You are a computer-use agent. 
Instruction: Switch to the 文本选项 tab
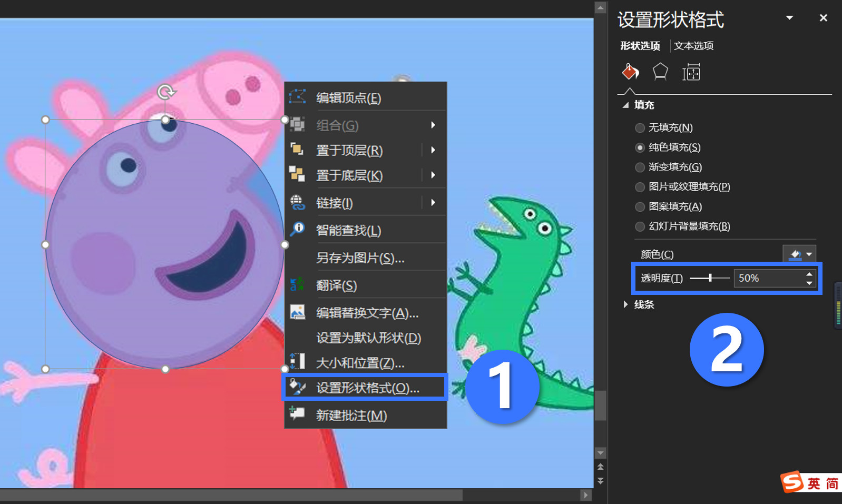point(694,46)
